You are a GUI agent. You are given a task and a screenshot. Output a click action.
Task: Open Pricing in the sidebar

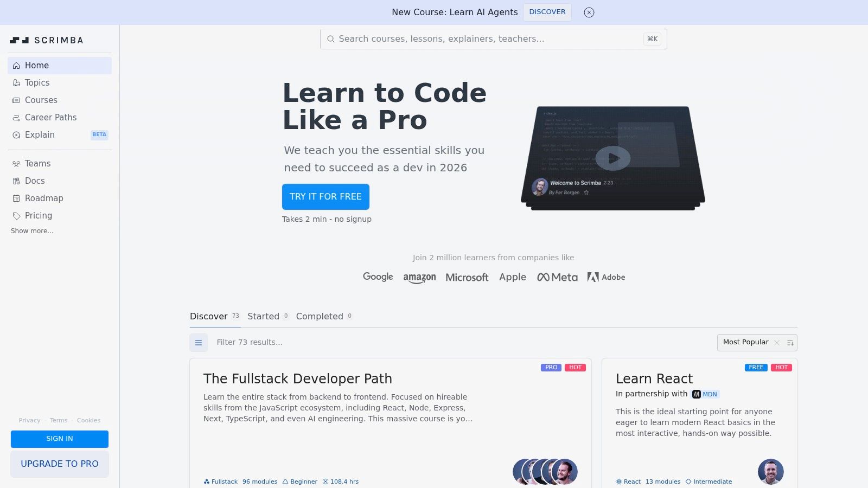point(60,216)
